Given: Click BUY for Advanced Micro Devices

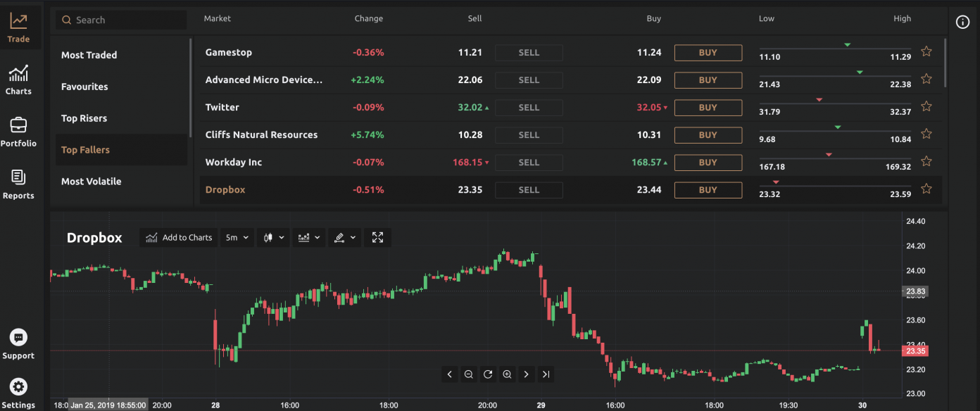Looking at the screenshot, I should click(708, 80).
